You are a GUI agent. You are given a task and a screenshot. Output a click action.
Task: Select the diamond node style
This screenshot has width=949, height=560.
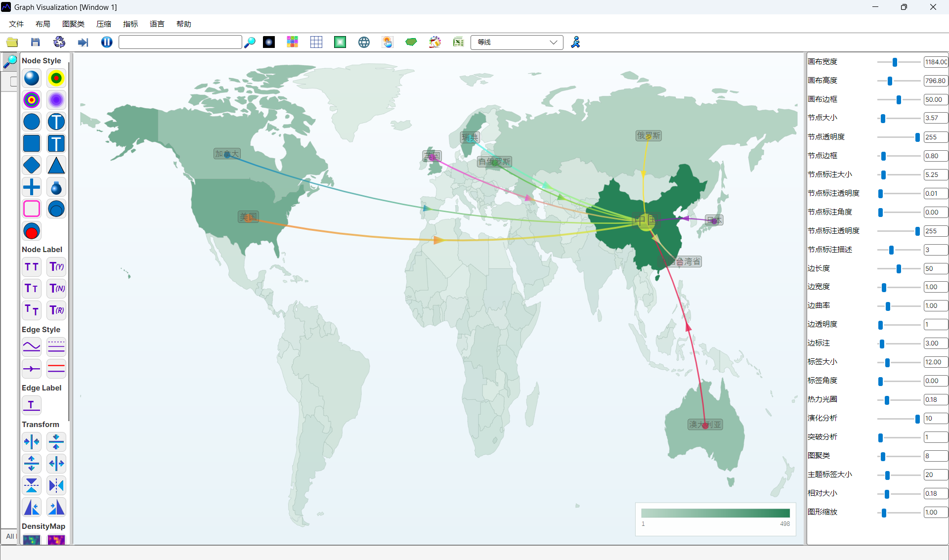click(x=32, y=166)
